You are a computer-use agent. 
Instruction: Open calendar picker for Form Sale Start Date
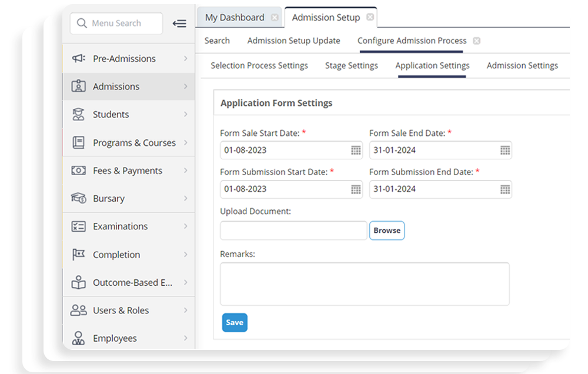click(356, 151)
